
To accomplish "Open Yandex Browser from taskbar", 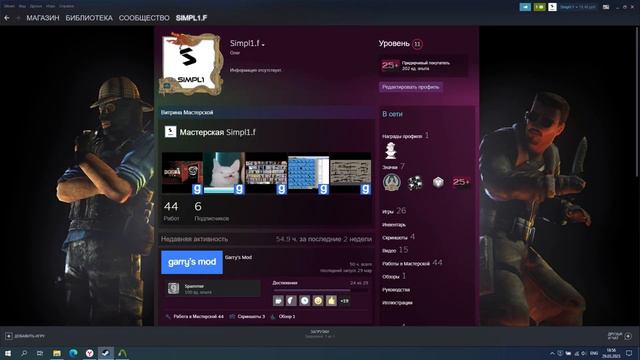I will click(89, 353).
